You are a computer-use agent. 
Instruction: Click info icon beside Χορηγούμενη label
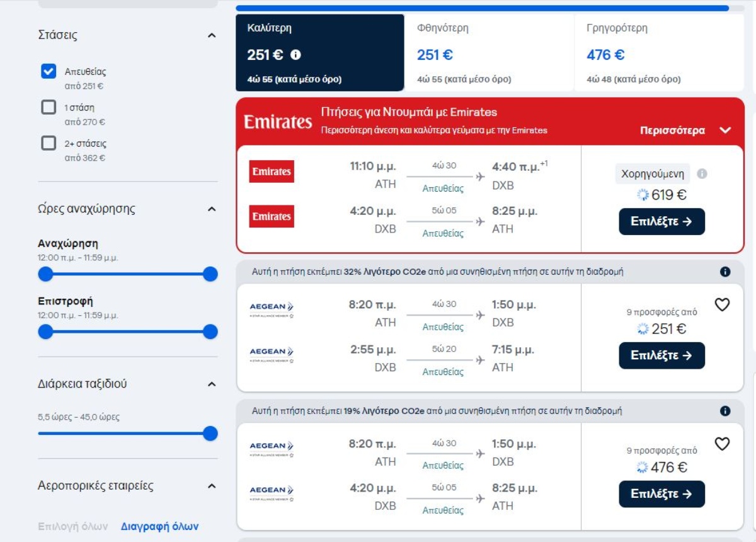click(702, 173)
